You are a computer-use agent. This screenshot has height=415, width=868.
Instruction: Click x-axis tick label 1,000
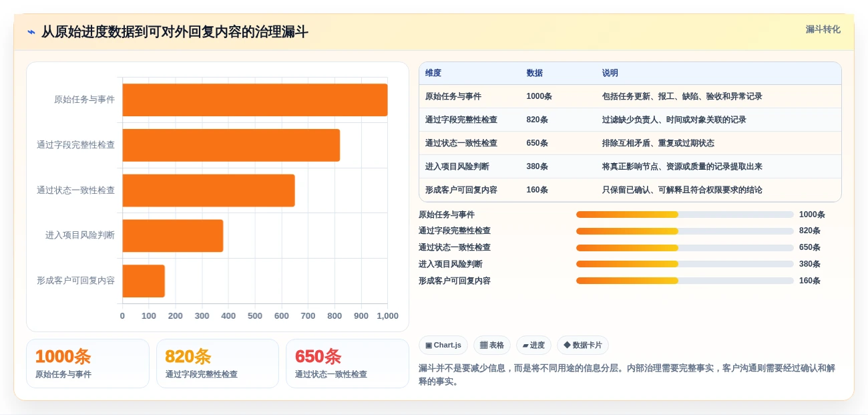387,316
